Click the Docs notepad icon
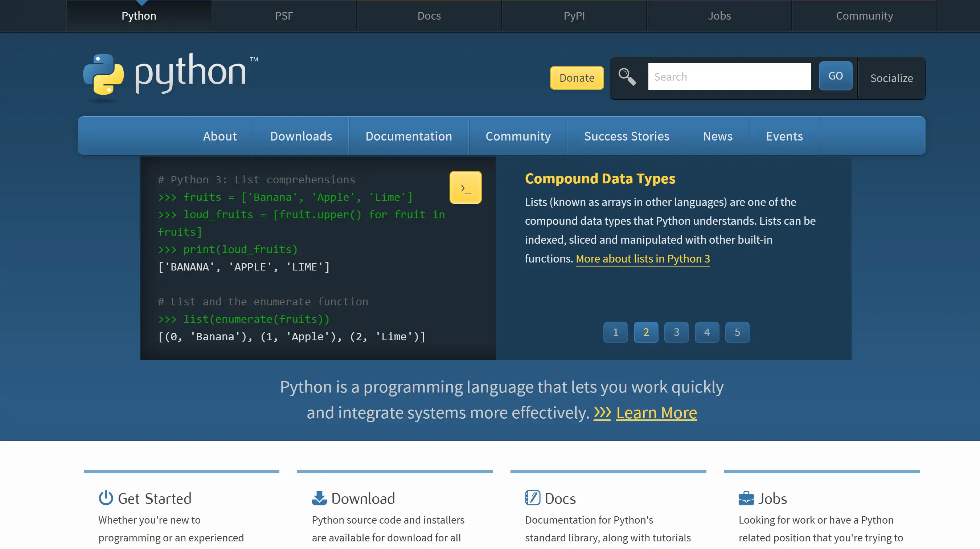 533,498
